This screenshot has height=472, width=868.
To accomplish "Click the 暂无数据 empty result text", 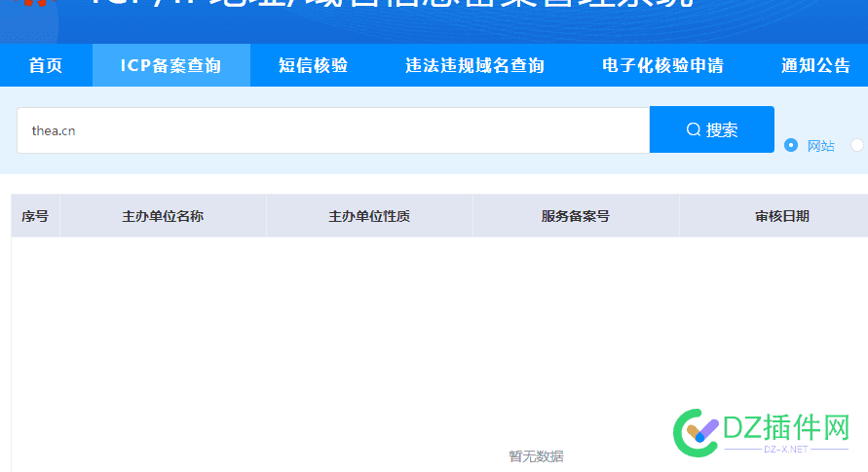I will pyautogui.click(x=536, y=456).
